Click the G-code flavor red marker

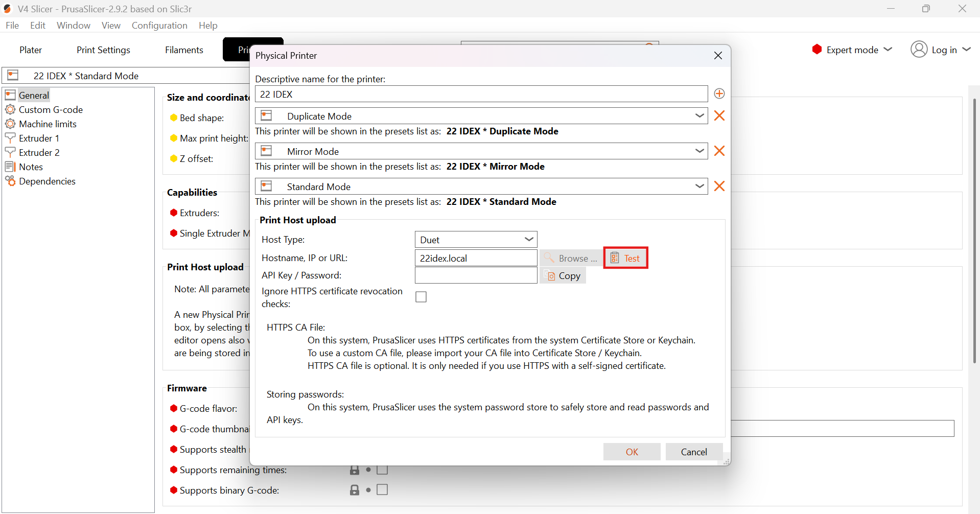pyautogui.click(x=174, y=408)
